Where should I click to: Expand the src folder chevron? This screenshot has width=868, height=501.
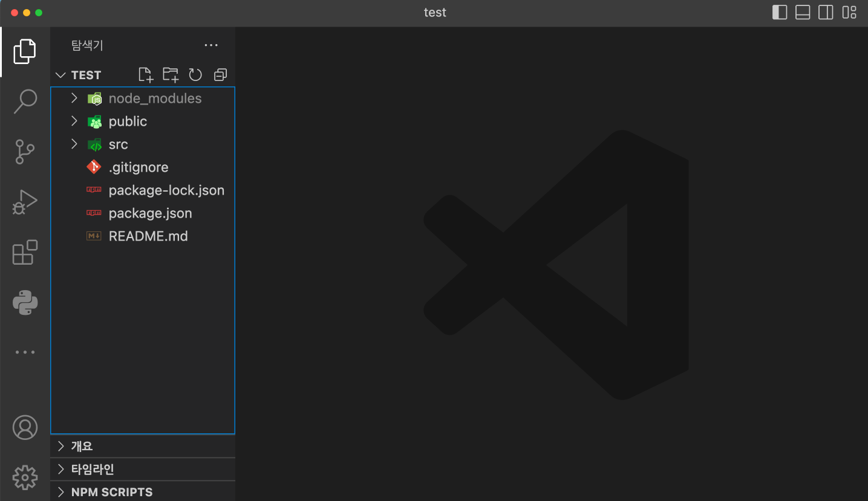(x=74, y=144)
